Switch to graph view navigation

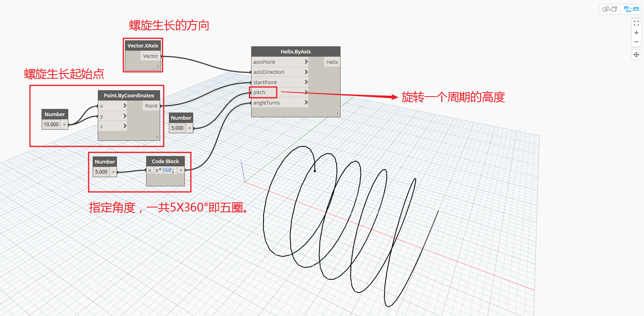click(631, 9)
